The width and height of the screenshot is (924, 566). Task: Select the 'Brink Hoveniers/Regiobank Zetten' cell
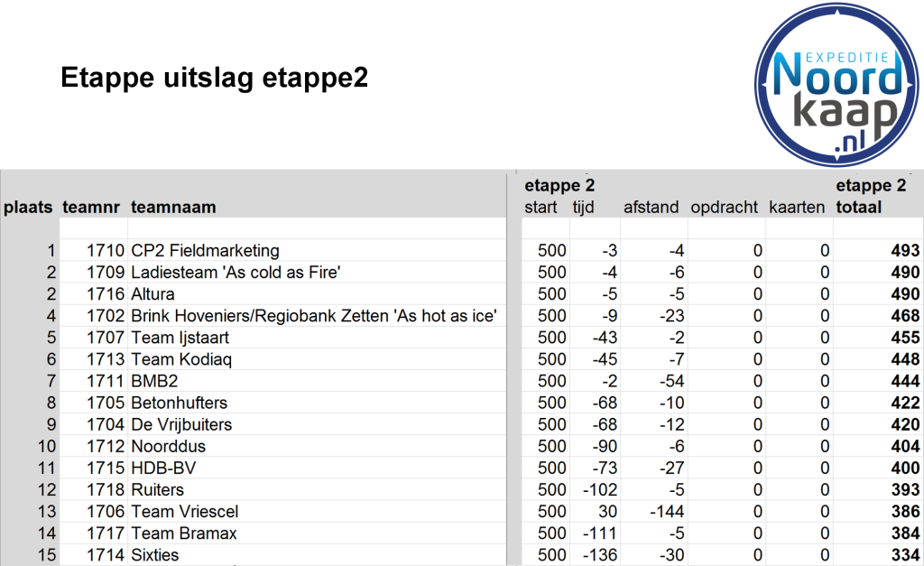click(314, 316)
